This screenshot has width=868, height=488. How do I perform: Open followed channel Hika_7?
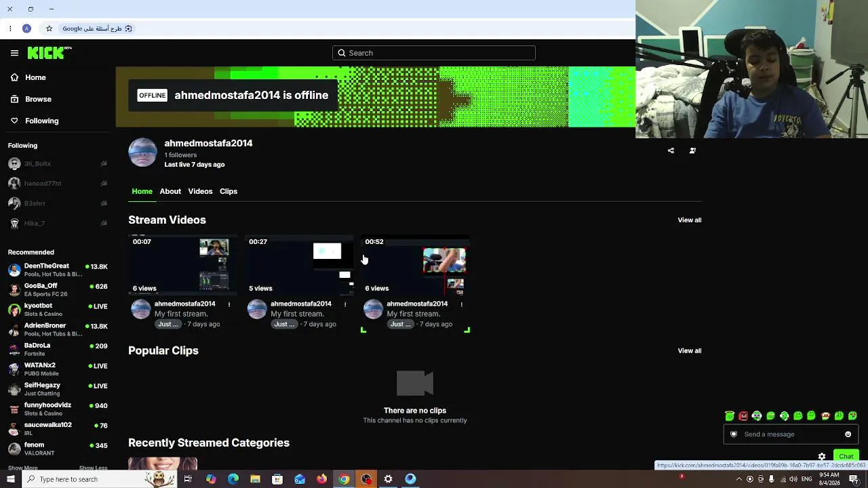58,223
